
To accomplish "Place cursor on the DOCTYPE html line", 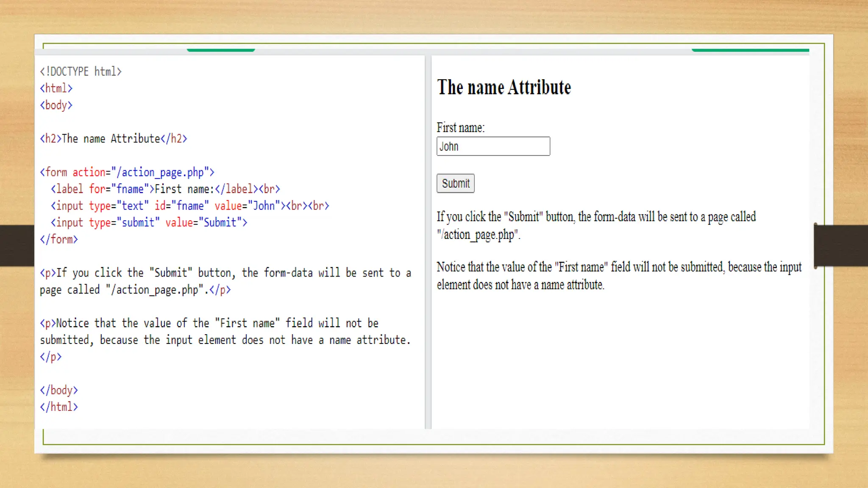I will click(81, 72).
